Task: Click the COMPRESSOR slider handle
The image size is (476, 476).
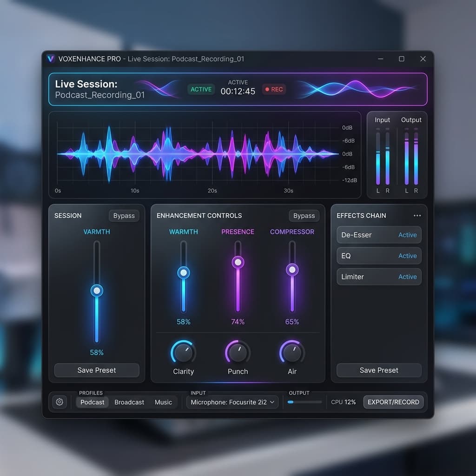Action: coord(292,270)
